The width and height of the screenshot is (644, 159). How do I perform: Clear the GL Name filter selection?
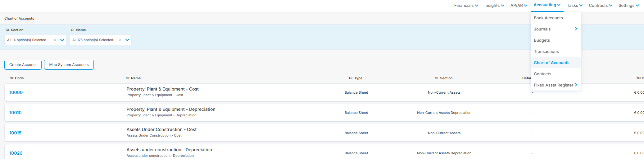(120, 40)
